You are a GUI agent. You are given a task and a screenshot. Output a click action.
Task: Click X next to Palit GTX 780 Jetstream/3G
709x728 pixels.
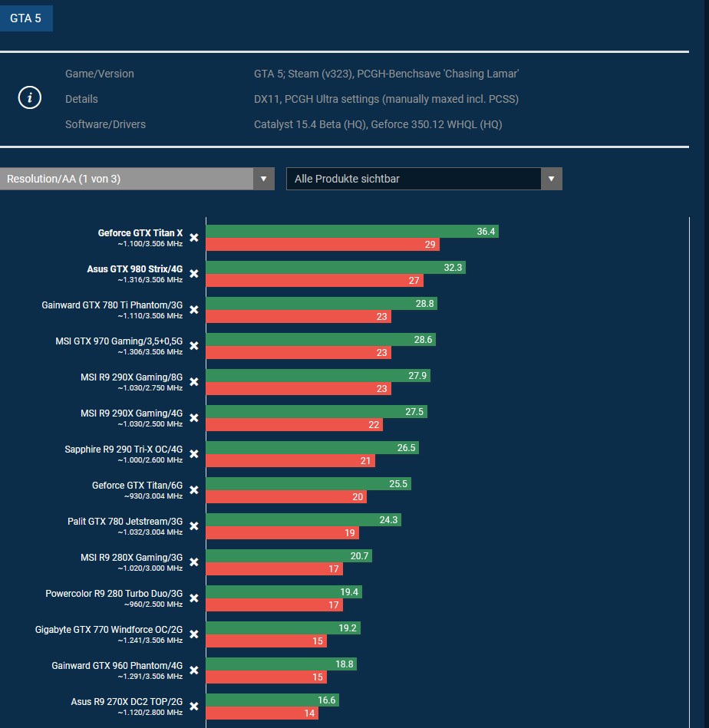[x=194, y=526]
